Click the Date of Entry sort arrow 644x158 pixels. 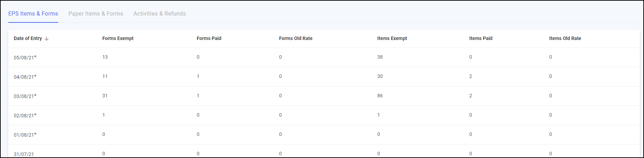tap(47, 39)
